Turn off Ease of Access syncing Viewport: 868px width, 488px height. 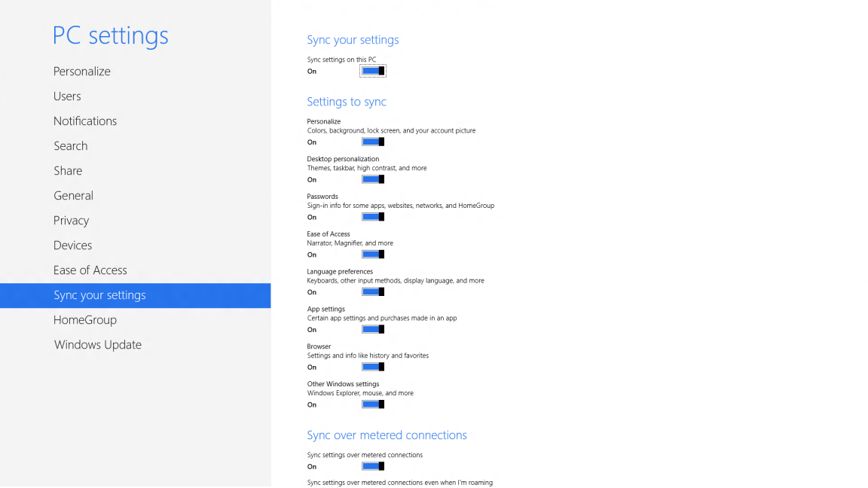372,254
